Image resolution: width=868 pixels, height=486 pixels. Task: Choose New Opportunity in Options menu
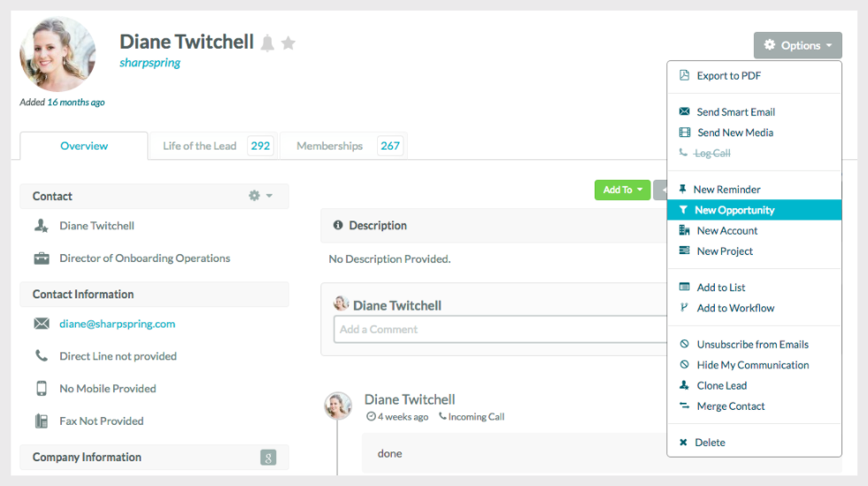[754, 210]
